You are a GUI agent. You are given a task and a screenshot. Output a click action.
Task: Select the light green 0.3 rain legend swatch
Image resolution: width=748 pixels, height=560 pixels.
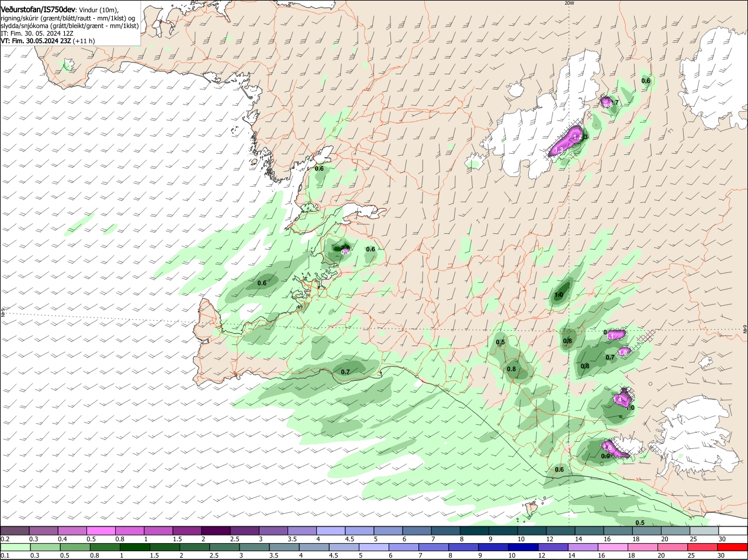pyautogui.click(x=44, y=547)
